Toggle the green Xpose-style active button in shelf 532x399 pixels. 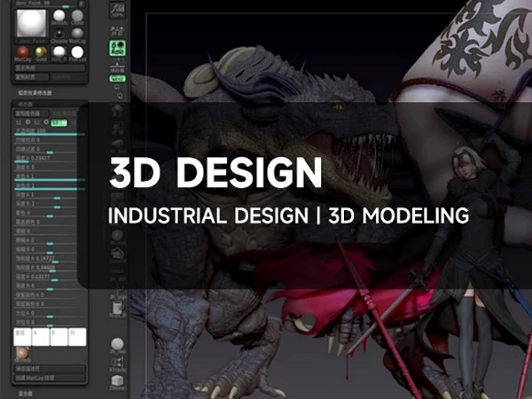pos(118,49)
